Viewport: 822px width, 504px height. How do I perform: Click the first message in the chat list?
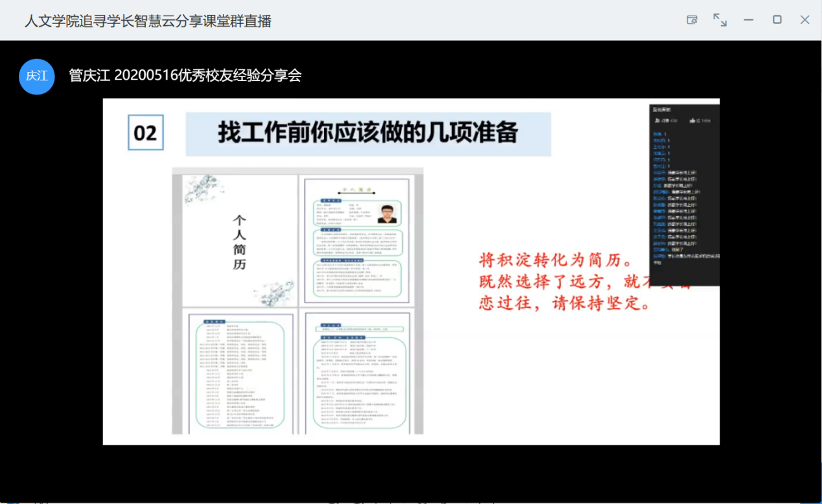point(661,134)
